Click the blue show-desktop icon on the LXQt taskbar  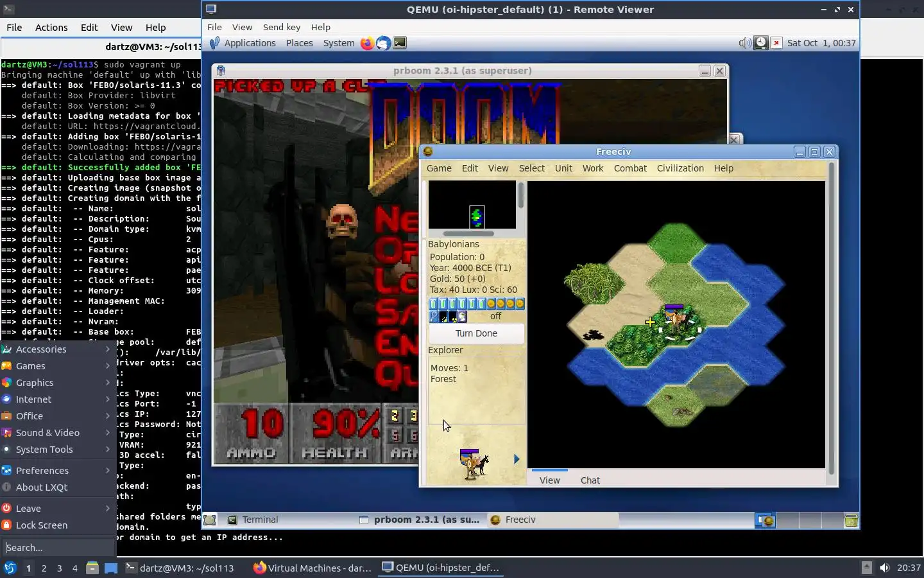[x=111, y=568]
